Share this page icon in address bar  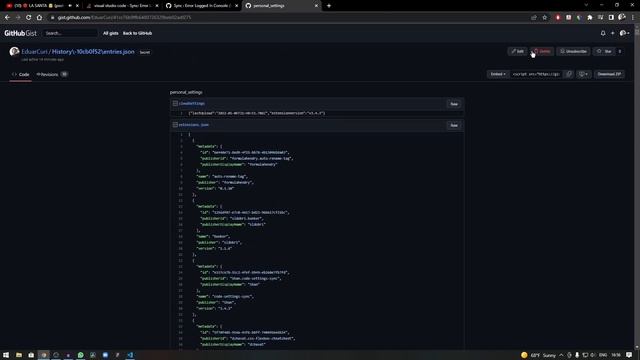coord(533,18)
